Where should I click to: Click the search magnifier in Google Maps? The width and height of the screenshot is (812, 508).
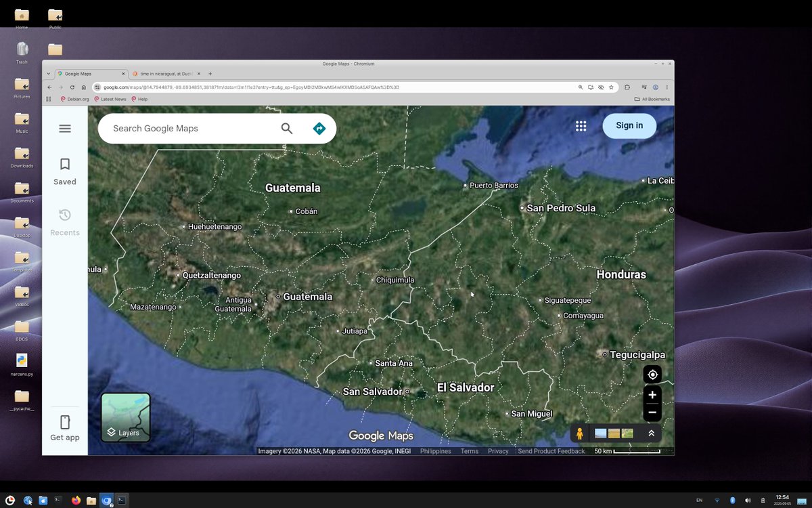(x=287, y=128)
